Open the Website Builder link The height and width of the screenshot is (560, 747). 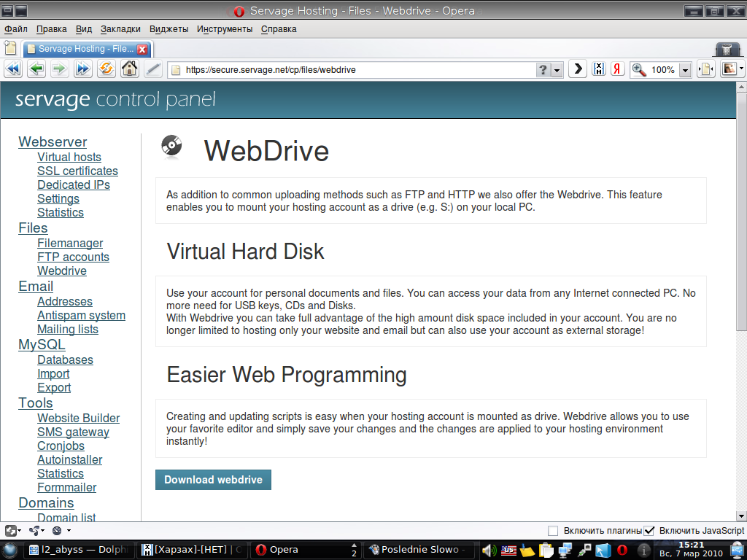point(79,418)
